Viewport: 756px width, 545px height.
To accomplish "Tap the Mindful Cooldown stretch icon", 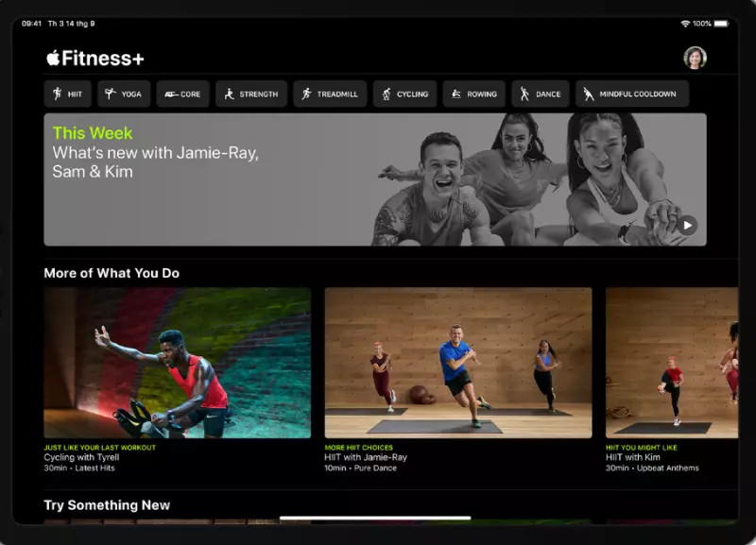I will pos(588,94).
